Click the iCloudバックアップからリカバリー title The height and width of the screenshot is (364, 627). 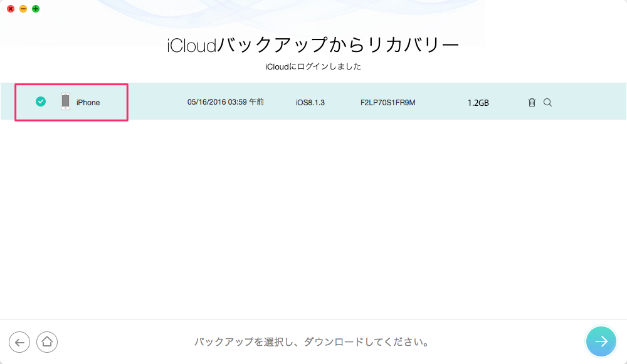313,44
